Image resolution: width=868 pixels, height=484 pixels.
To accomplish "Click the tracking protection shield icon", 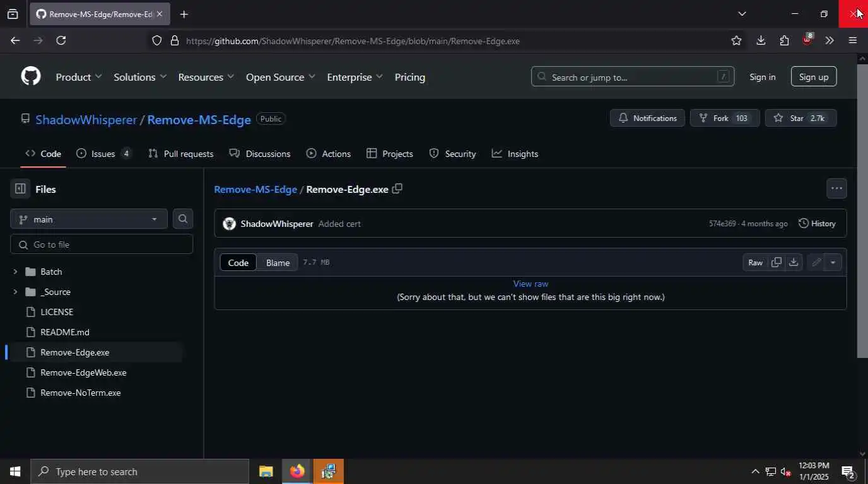I will (156, 40).
